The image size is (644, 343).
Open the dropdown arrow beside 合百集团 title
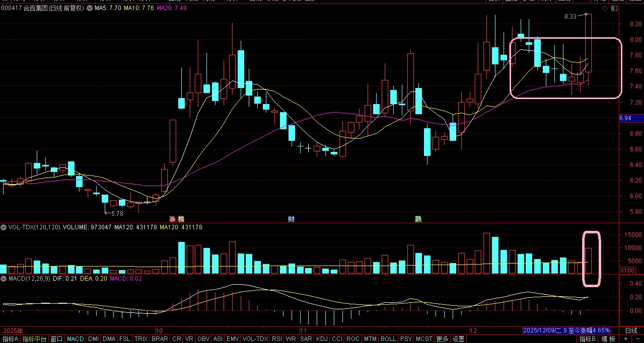point(89,9)
